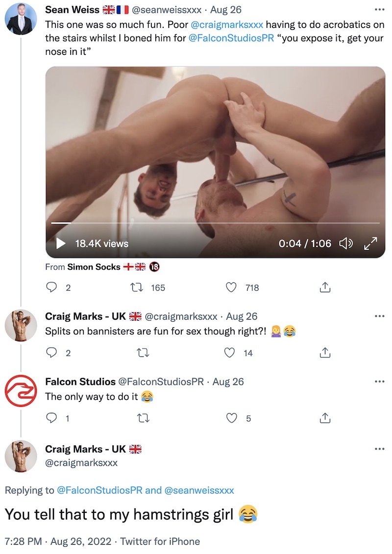Click share icon on Craig Marks's reply
The width and height of the screenshot is (392, 554).
[x=324, y=353]
